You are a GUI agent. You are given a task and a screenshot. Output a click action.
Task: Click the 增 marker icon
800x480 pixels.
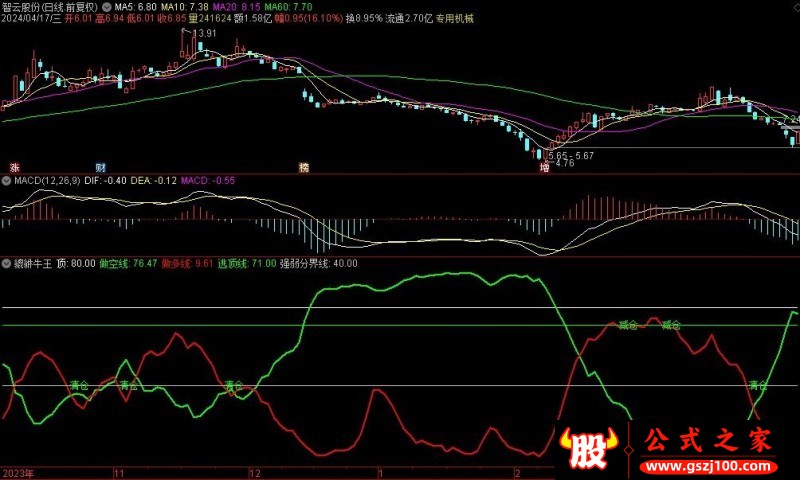click(545, 167)
